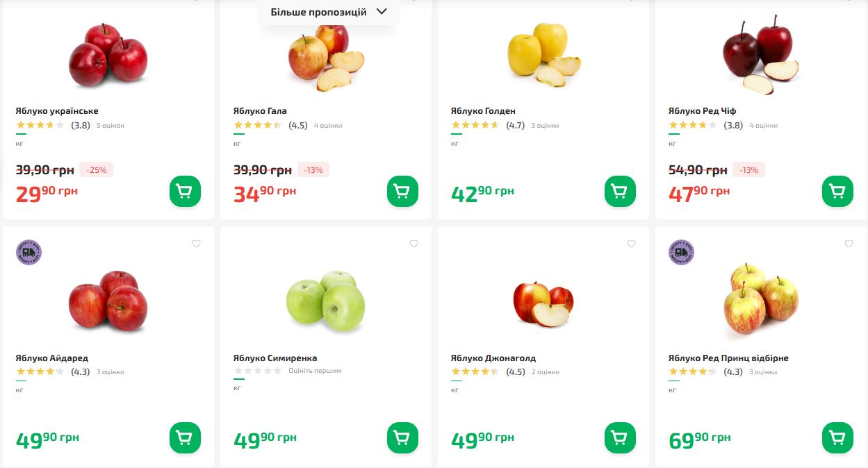Mark Яблуко Джонаголд as favorite

tap(631, 244)
